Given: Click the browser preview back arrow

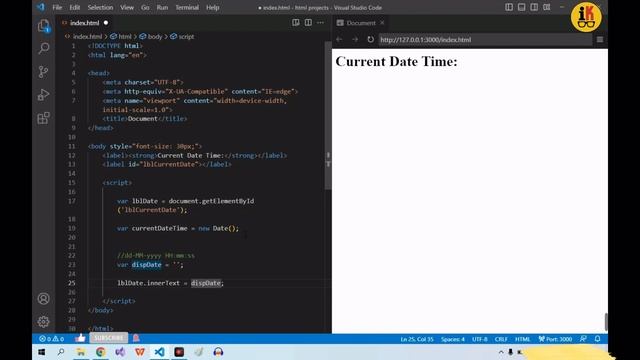Looking at the screenshot, I should tap(339, 40).
